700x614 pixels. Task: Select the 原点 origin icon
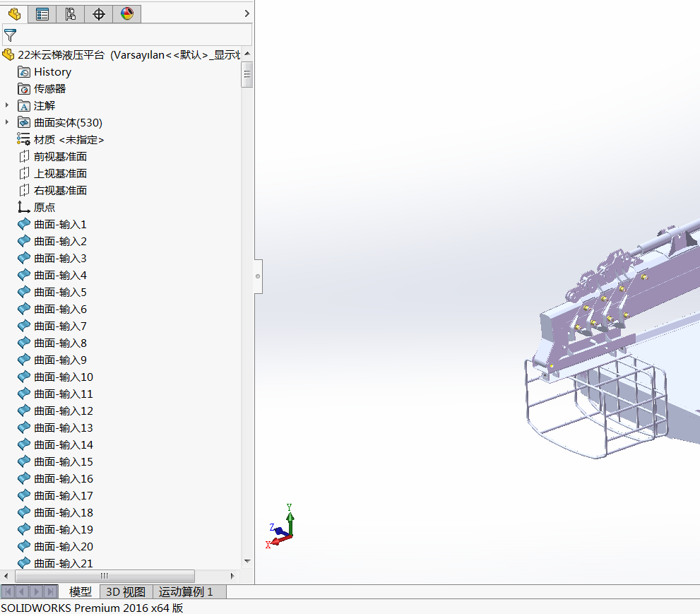click(x=24, y=208)
